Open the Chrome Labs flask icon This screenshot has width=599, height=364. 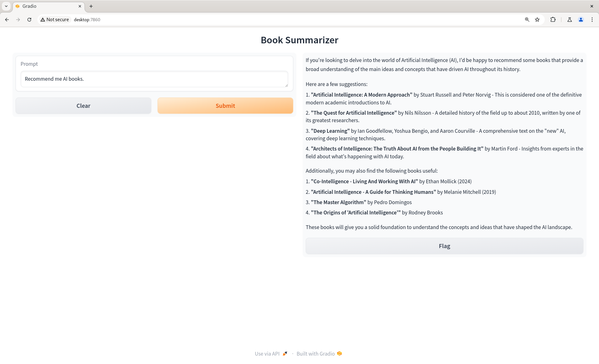570,20
